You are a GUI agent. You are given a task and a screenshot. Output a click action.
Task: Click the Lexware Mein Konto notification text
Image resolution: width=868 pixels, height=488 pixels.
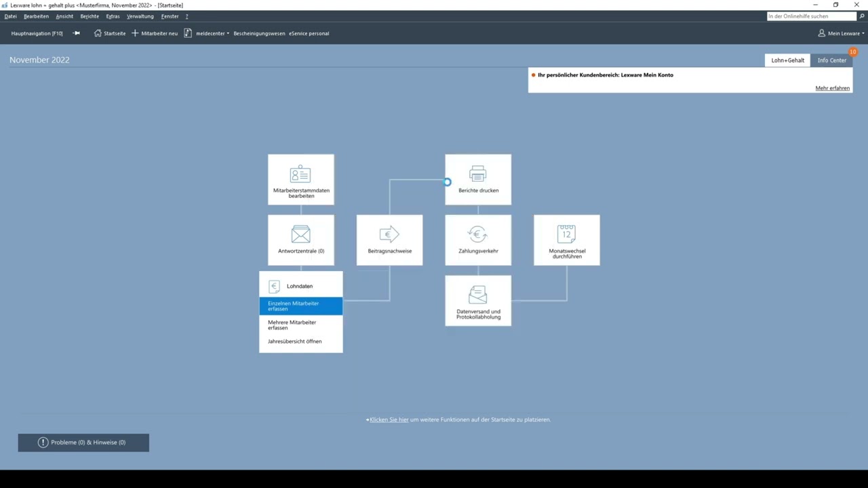(x=606, y=75)
